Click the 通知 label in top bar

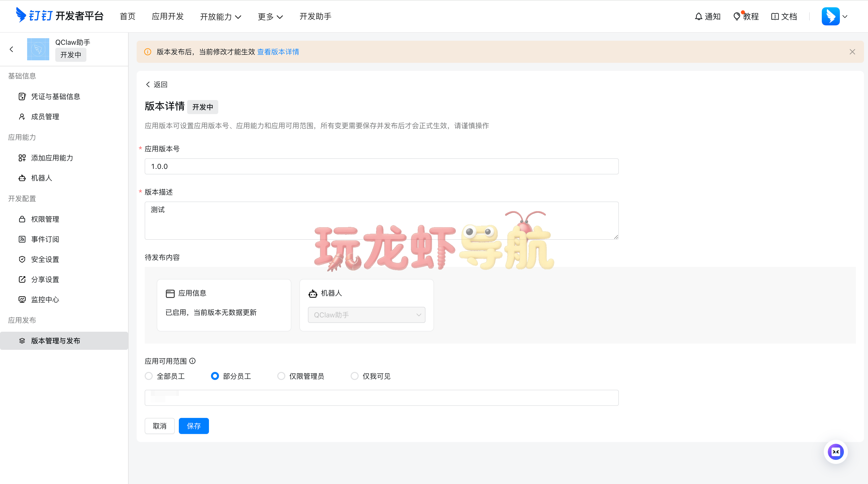point(713,17)
